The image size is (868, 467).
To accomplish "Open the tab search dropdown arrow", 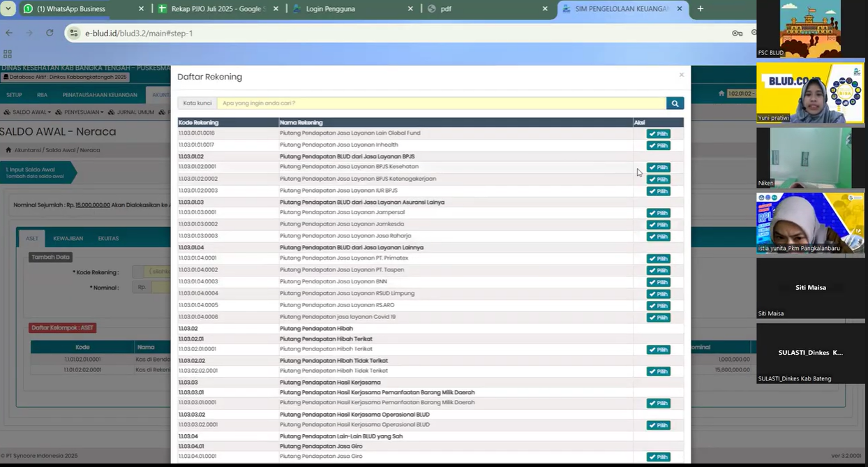I will coord(8,9).
